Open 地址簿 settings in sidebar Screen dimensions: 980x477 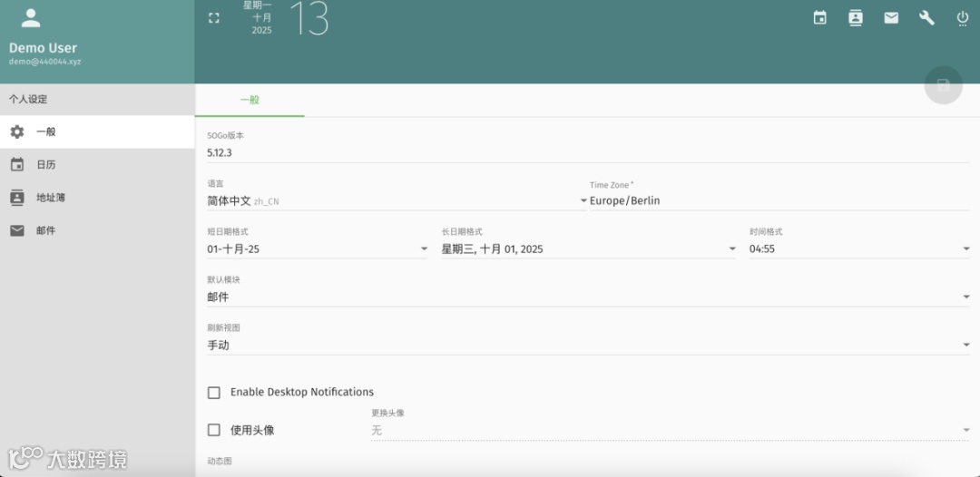tap(97, 198)
